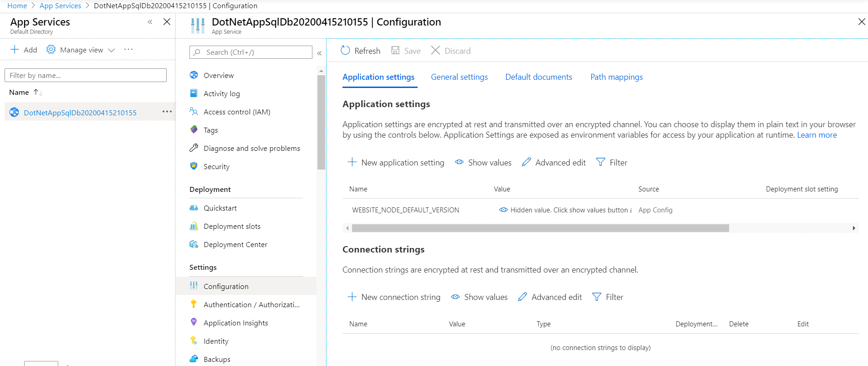
Task: Open Diagnose and solve problems
Action: (251, 148)
